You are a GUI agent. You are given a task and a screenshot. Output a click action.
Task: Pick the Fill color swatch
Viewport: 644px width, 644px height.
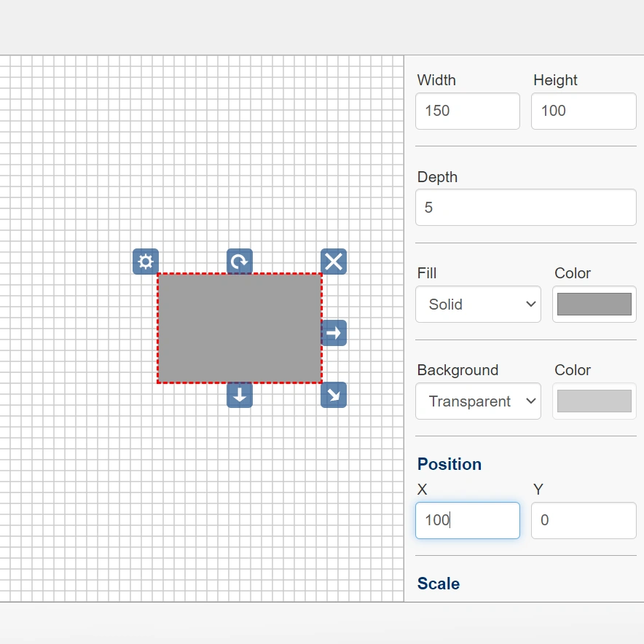tap(594, 305)
